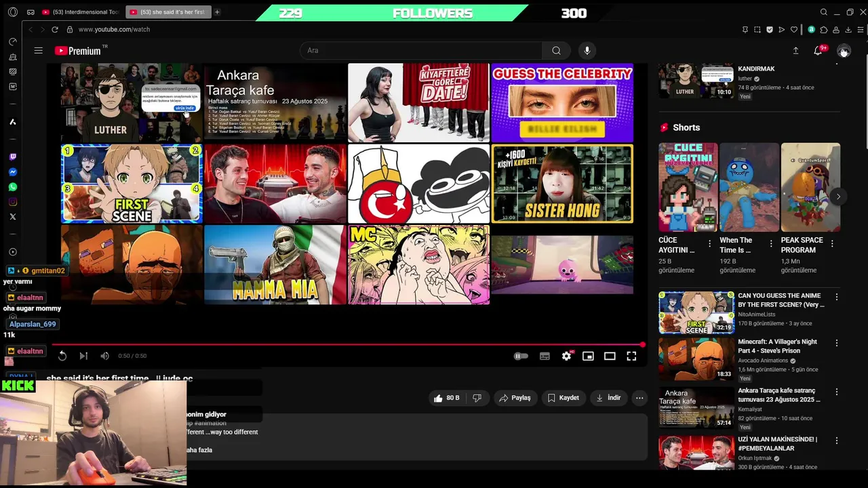
Task: Open the Opera easy setup sliders icon
Action: [x=861, y=30]
